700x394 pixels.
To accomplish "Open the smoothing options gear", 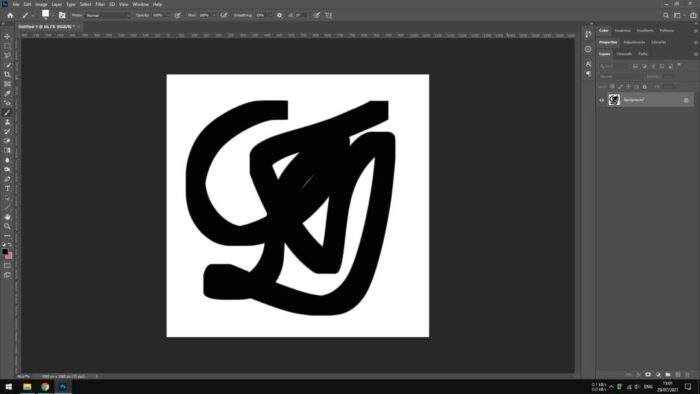I will [x=279, y=15].
